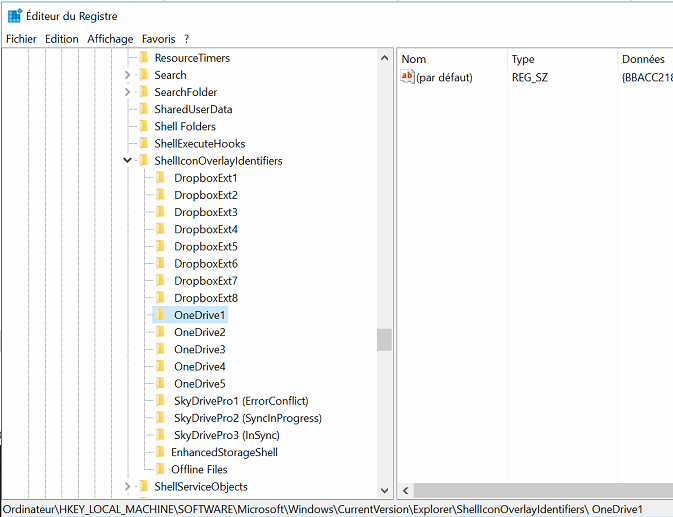Click the (par défaut) string value icon
The height and width of the screenshot is (517, 673).
pyautogui.click(x=407, y=77)
